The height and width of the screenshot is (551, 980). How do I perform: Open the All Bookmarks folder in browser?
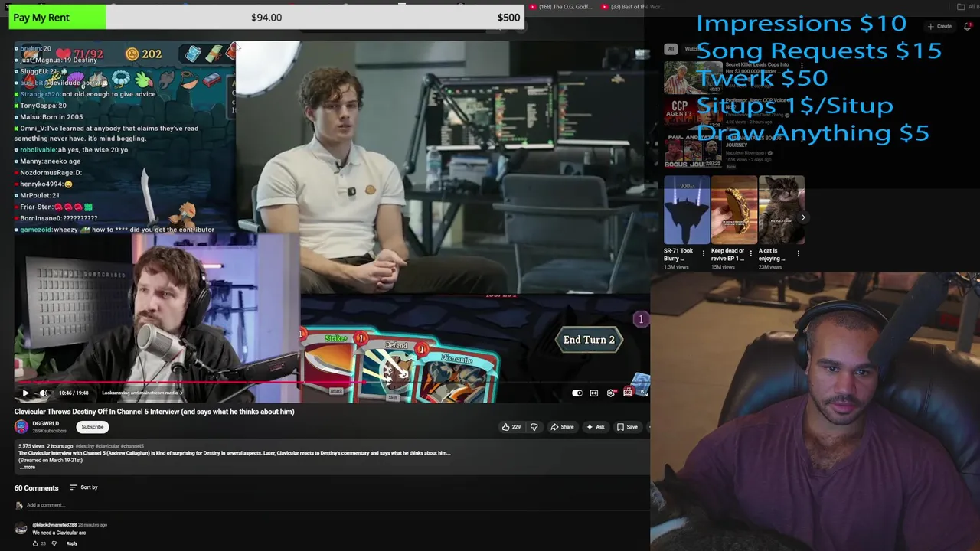coord(968,7)
